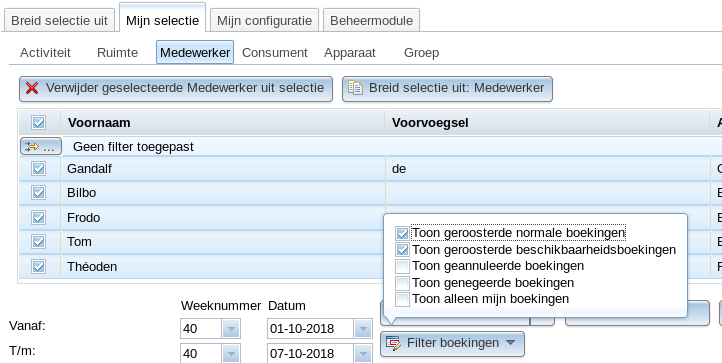Image resolution: width=722 pixels, height=363 pixels.
Task: Click the Frodo name cell
Action: tap(223, 217)
